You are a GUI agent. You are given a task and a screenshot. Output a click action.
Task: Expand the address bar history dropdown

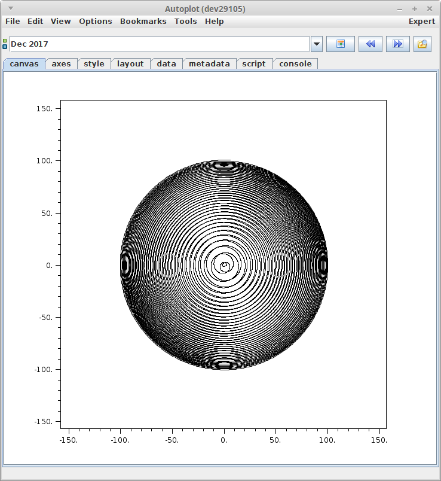317,44
